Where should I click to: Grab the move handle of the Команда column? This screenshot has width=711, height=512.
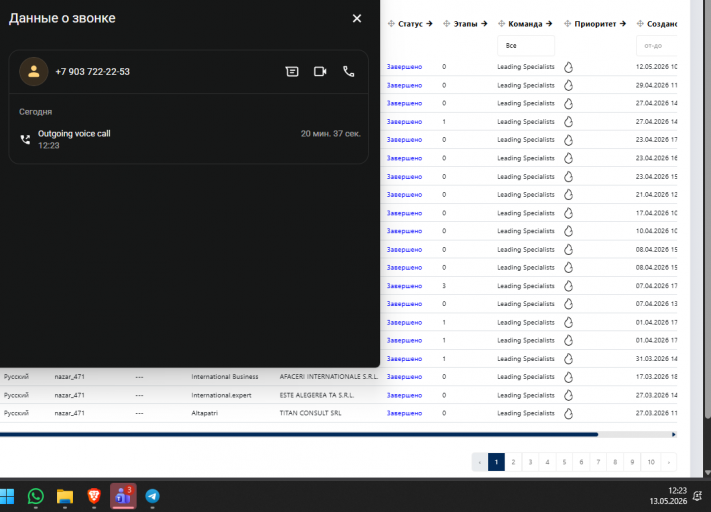[502, 24]
